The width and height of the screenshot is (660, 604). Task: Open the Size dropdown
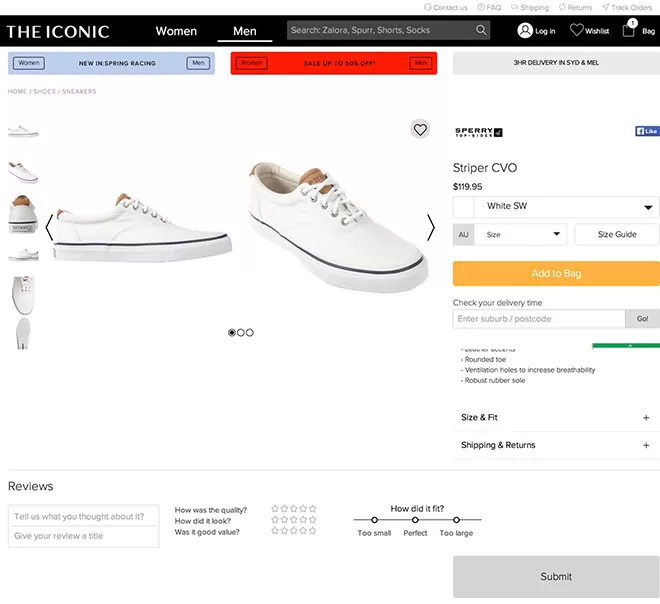click(520, 234)
